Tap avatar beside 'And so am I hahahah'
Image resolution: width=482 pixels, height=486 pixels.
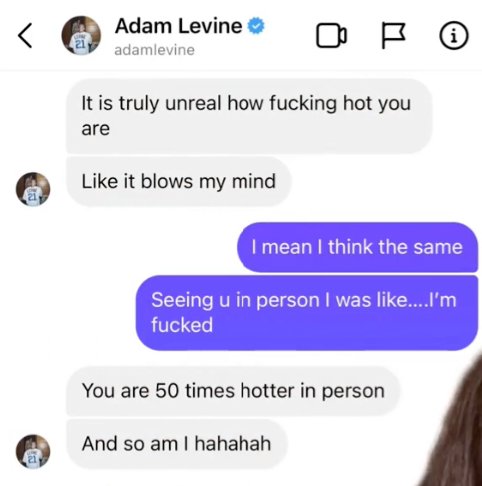click(33, 452)
